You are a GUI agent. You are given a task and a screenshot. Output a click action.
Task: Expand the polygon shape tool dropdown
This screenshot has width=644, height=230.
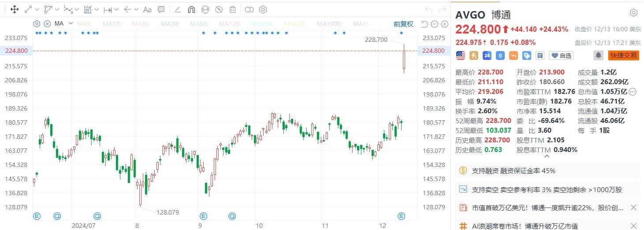(56, 9)
